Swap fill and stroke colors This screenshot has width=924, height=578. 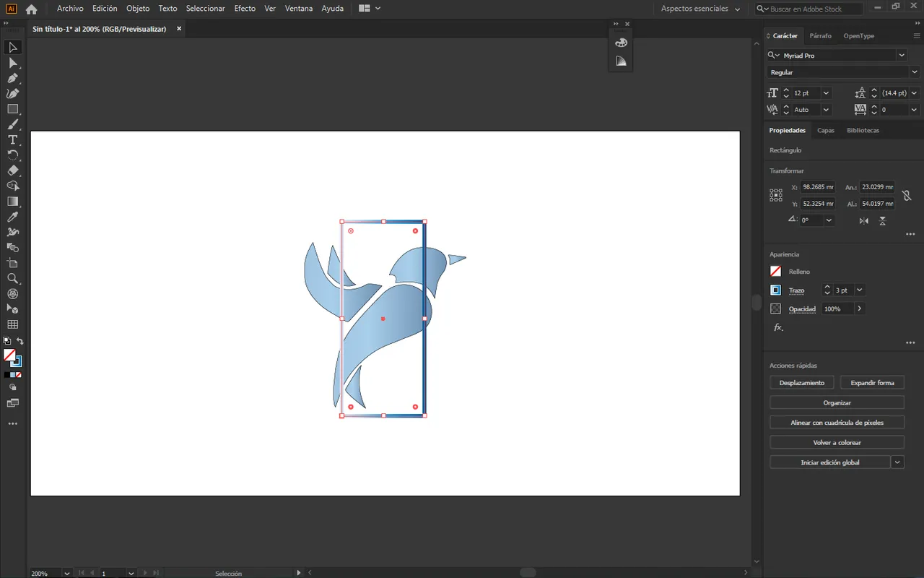pos(20,341)
